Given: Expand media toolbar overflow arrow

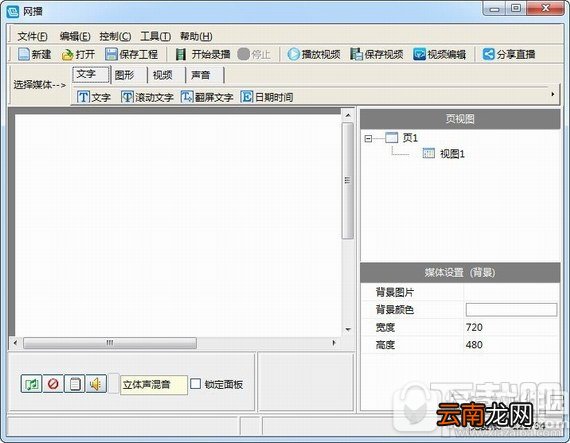Looking at the screenshot, I should (553, 94).
